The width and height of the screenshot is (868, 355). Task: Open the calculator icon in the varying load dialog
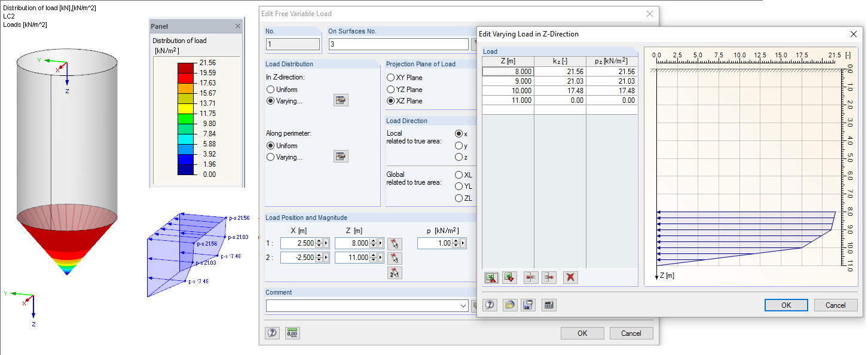[x=549, y=305]
